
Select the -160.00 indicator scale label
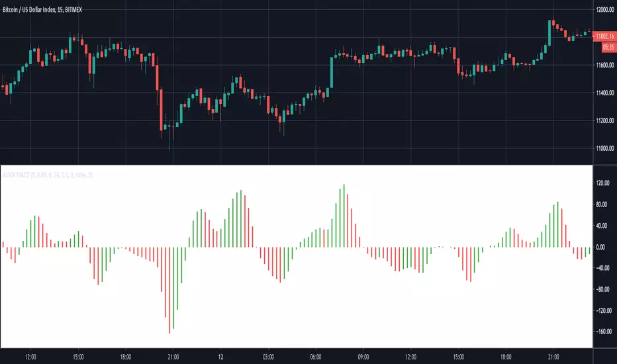pos(604,332)
